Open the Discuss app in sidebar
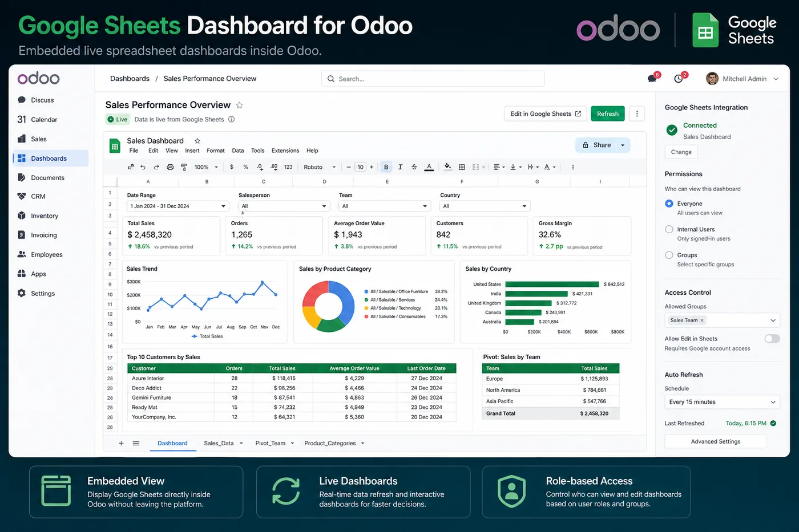 point(36,100)
